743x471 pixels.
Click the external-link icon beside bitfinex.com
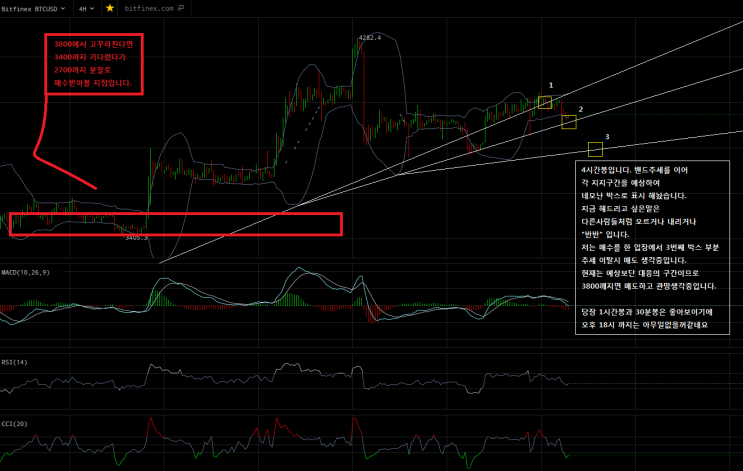[x=181, y=8]
